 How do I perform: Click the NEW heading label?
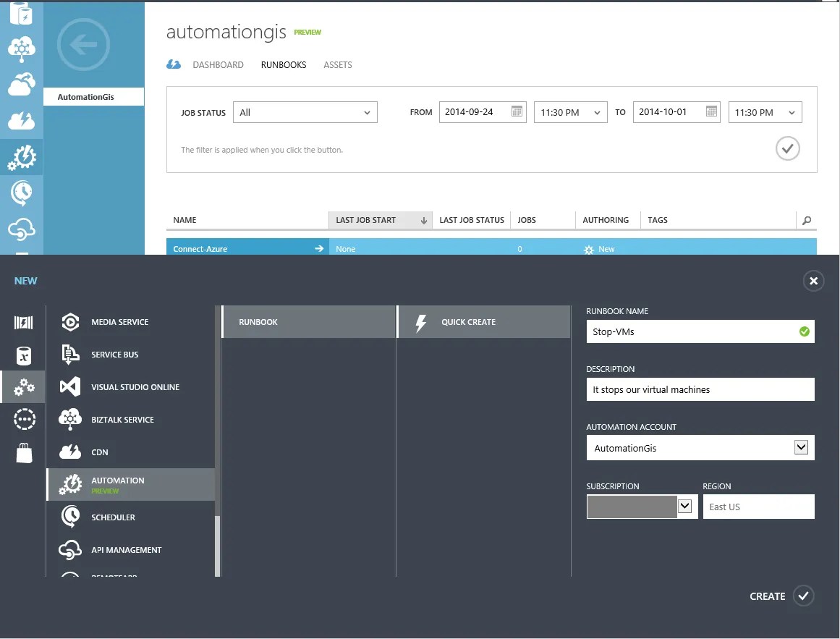pos(26,281)
